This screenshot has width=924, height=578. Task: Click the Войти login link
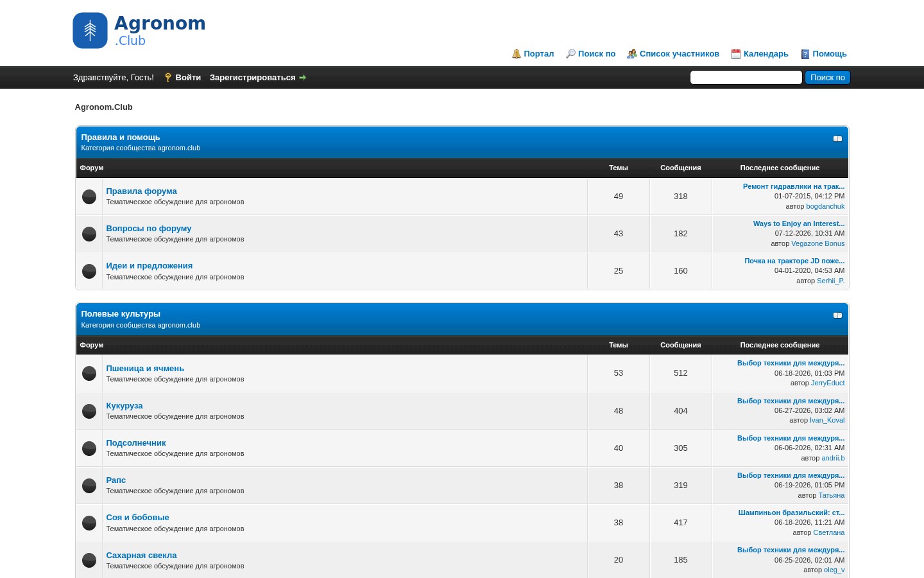(188, 78)
